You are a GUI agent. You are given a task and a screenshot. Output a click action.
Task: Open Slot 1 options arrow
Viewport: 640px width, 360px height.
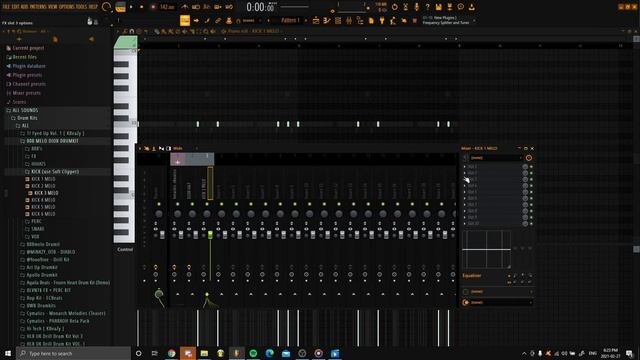(464, 167)
